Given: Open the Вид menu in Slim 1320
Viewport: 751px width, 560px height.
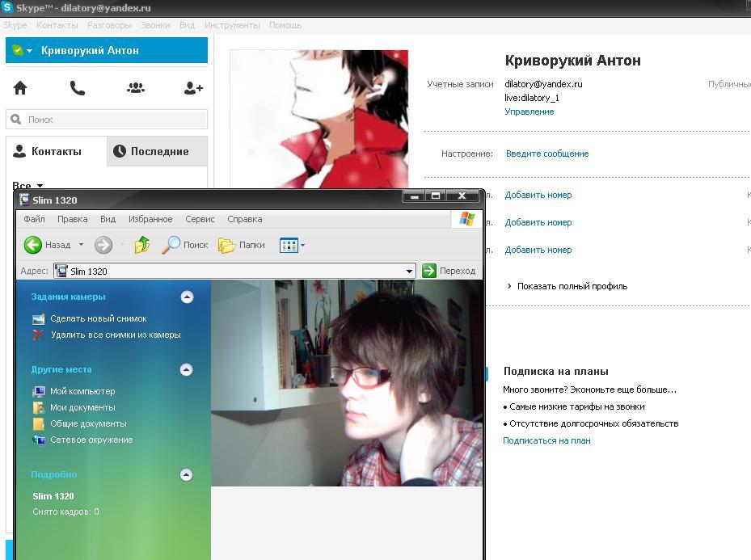Looking at the screenshot, I should click(x=108, y=219).
